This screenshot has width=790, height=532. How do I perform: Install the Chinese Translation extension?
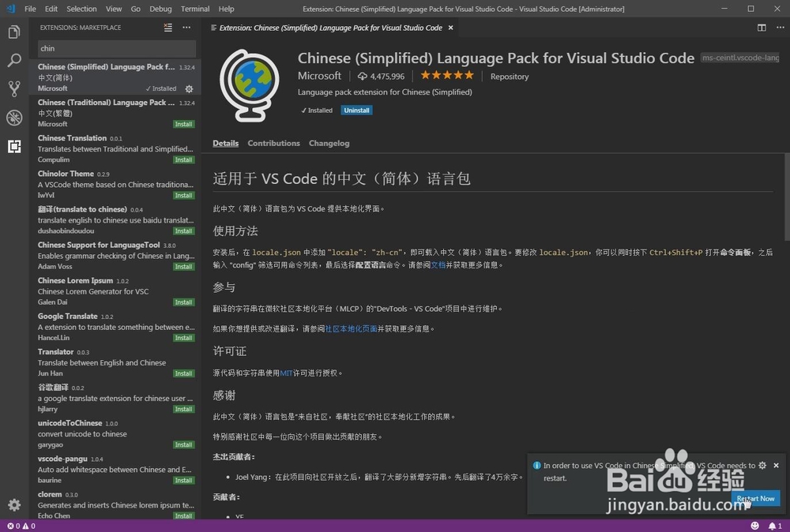tap(183, 159)
